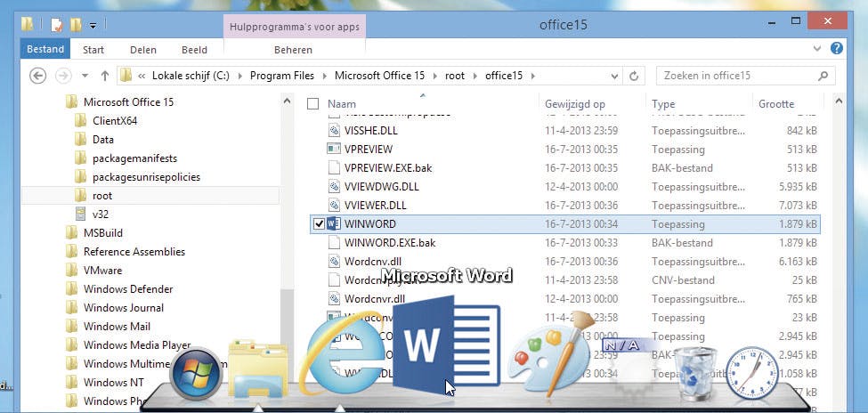Viewport: 868px width, 413px height.
Task: Go to Program Files breadcrumb
Action: click(282, 76)
